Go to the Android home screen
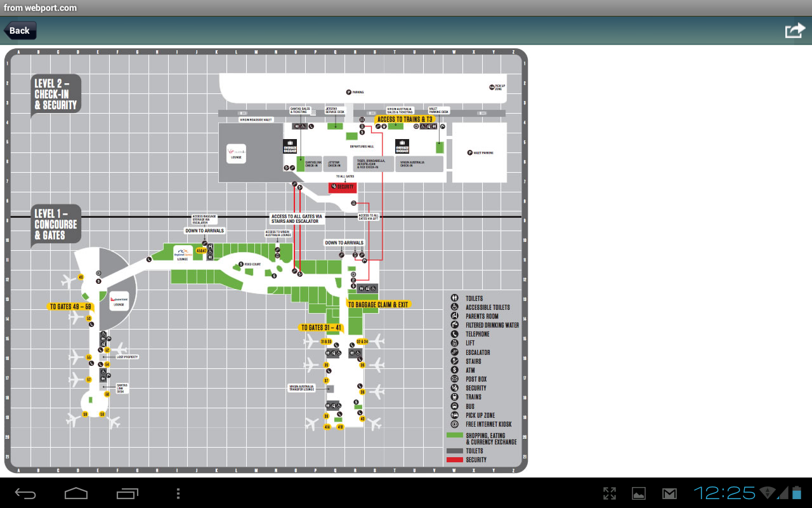The height and width of the screenshot is (508, 812). 76,493
